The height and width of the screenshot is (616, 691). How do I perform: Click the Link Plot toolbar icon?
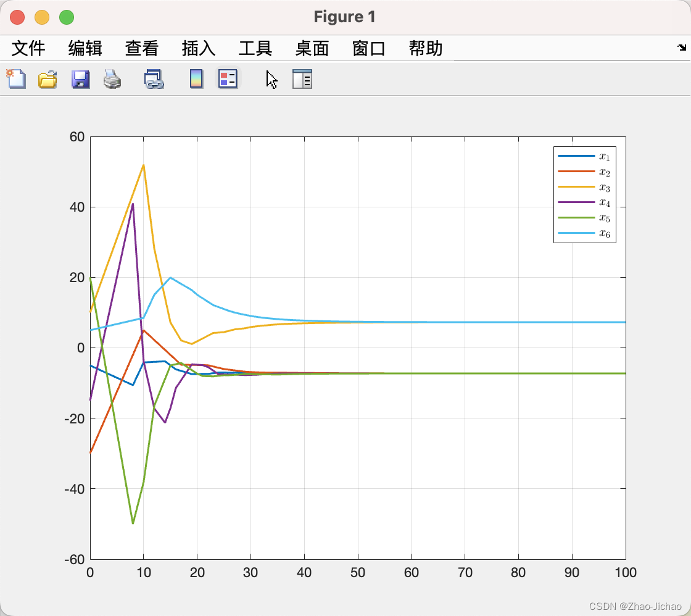pyautogui.click(x=154, y=80)
